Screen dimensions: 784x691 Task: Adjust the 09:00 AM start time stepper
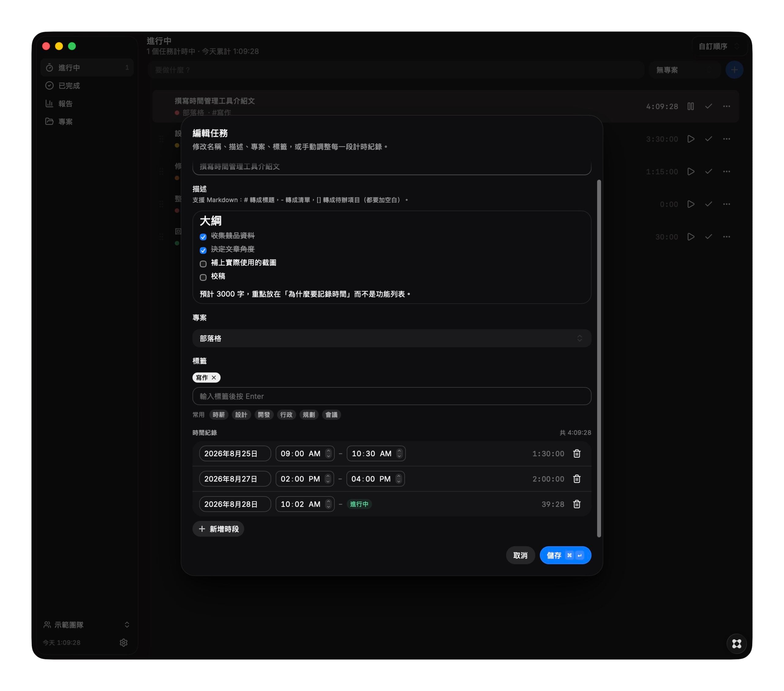(x=328, y=454)
